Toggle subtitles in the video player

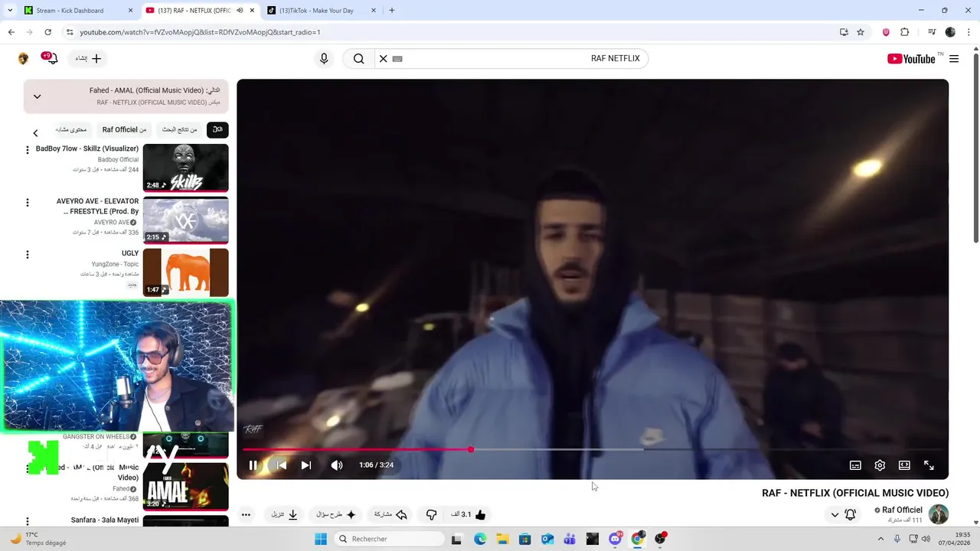click(855, 465)
